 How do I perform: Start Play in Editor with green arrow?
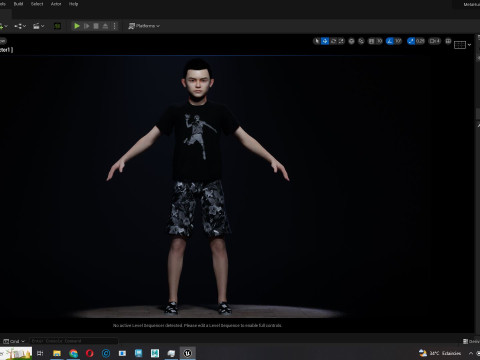point(77,26)
